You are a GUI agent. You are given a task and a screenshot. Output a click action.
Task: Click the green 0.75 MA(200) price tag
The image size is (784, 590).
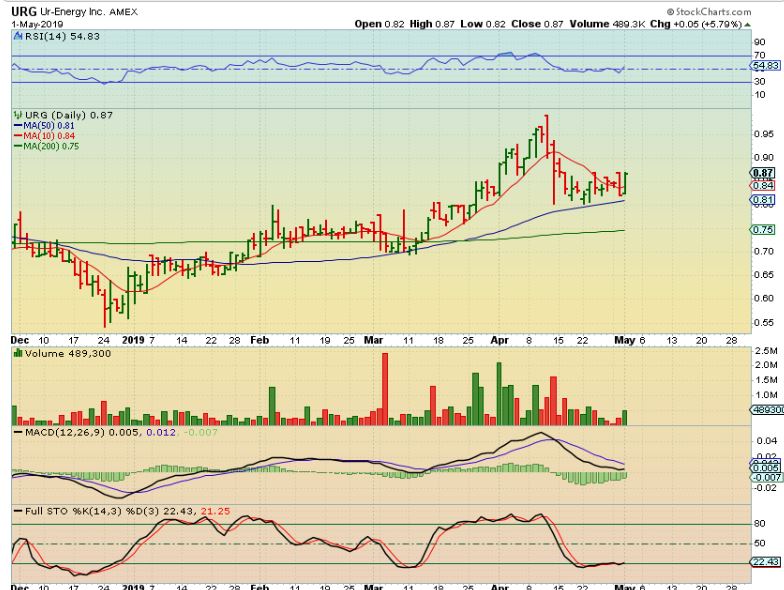tap(763, 229)
